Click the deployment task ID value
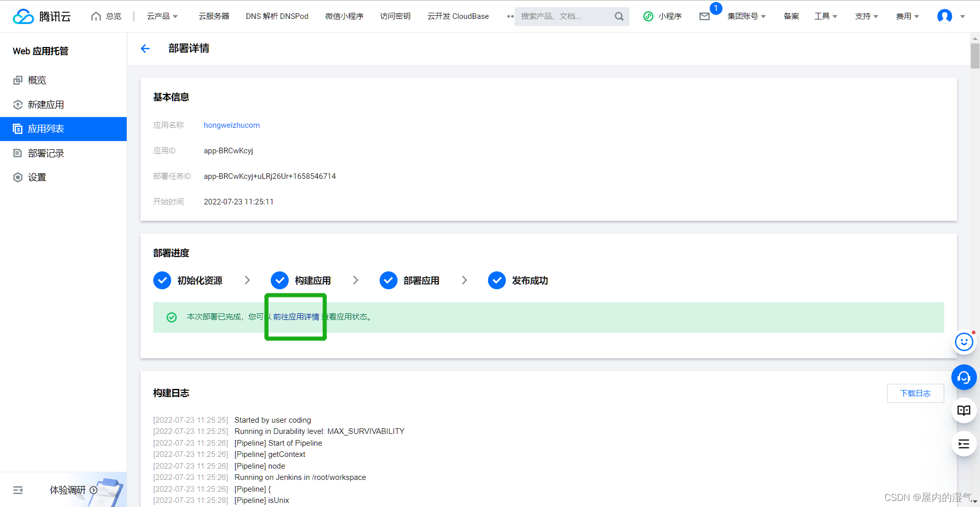980x507 pixels. 270,176
